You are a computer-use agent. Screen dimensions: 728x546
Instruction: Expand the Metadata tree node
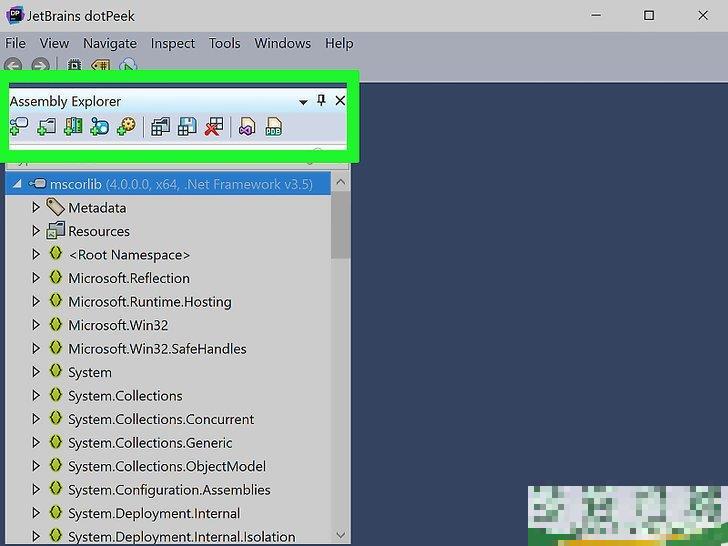coord(36,208)
